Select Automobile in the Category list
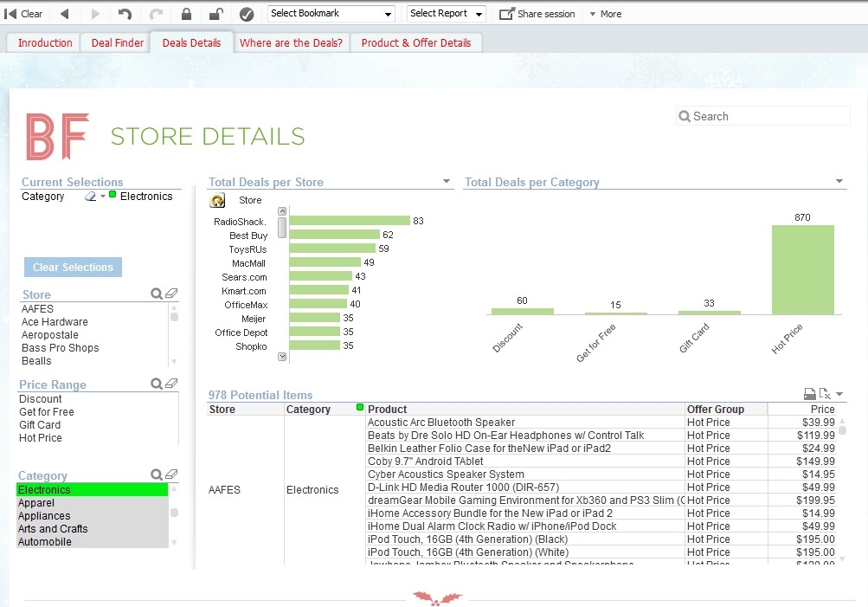868x607 pixels. pyautogui.click(x=92, y=542)
